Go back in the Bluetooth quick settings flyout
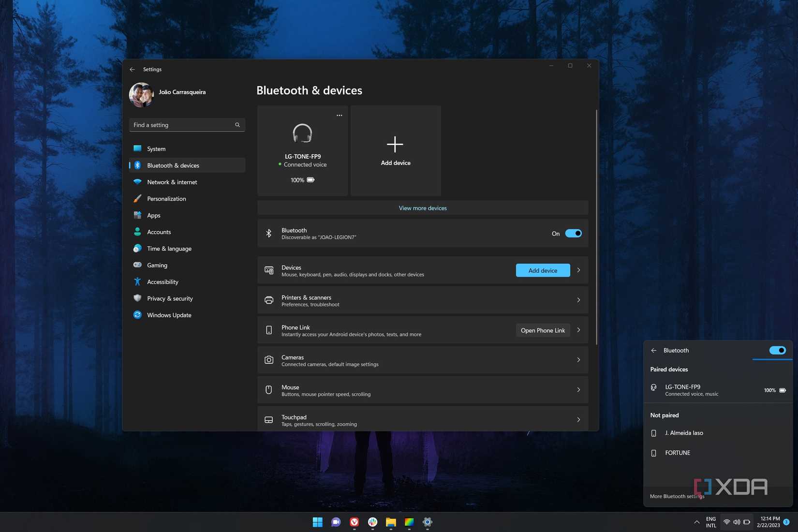The width and height of the screenshot is (798, 532). 654,350
